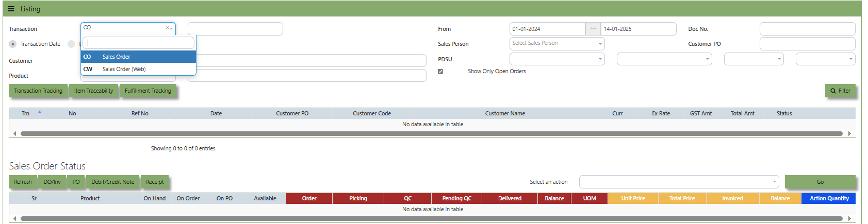Sort by the Customer Code column

(x=372, y=113)
